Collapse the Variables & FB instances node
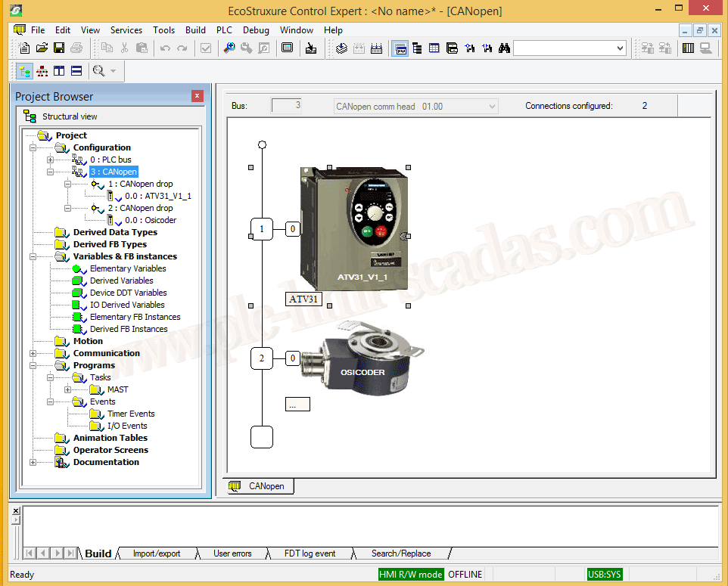 tap(33, 256)
